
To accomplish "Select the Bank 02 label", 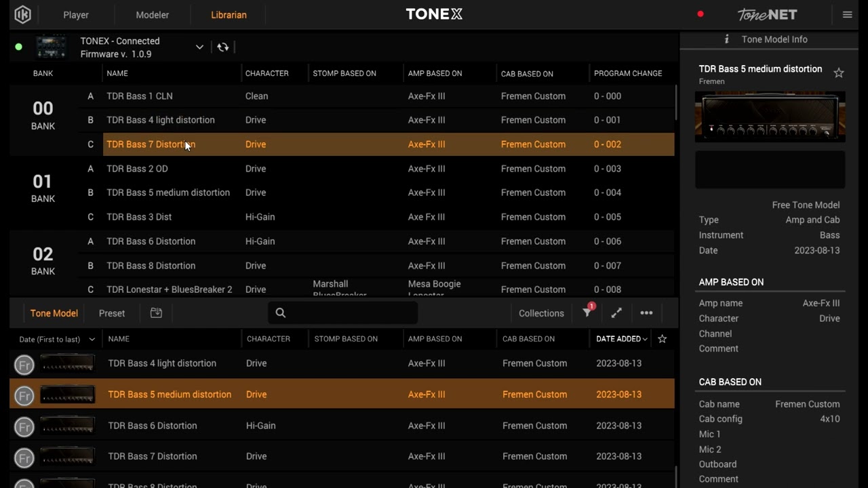I will [x=43, y=260].
